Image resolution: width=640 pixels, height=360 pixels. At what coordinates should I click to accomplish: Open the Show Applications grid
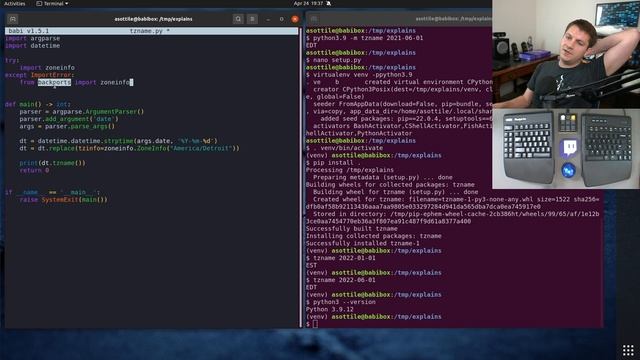tap(628, 350)
